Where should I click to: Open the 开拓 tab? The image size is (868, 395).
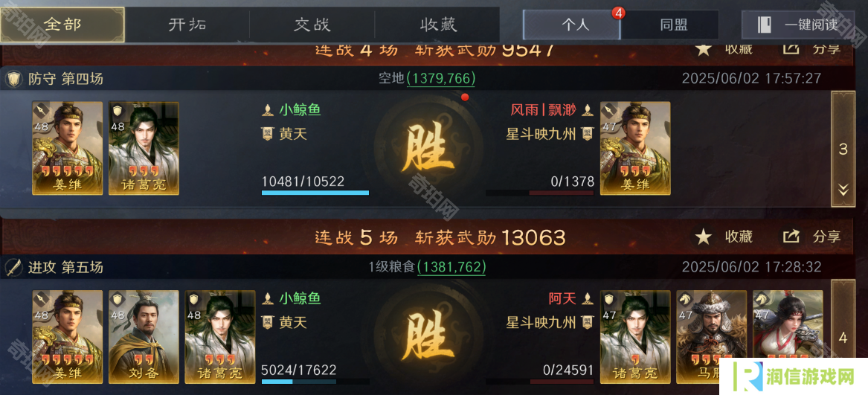click(187, 25)
